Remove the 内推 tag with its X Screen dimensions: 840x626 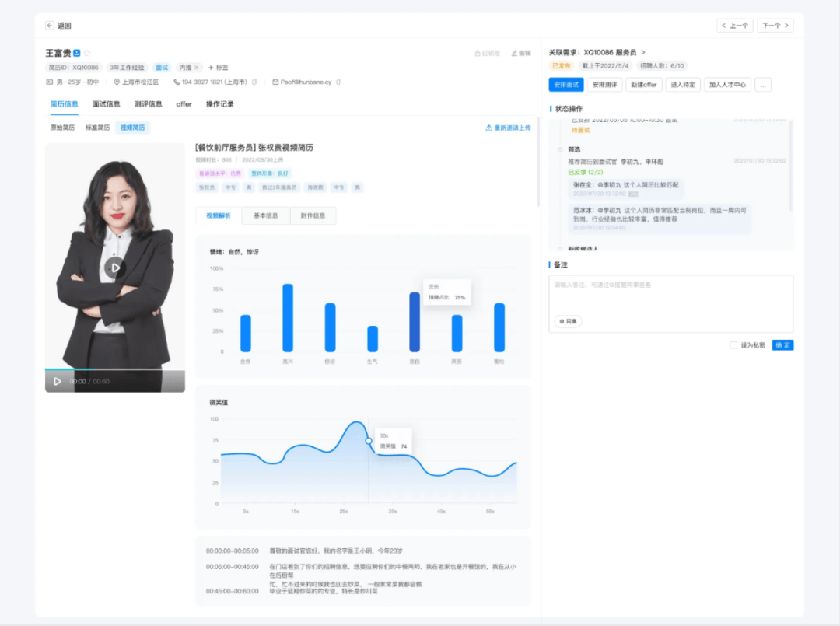196,68
